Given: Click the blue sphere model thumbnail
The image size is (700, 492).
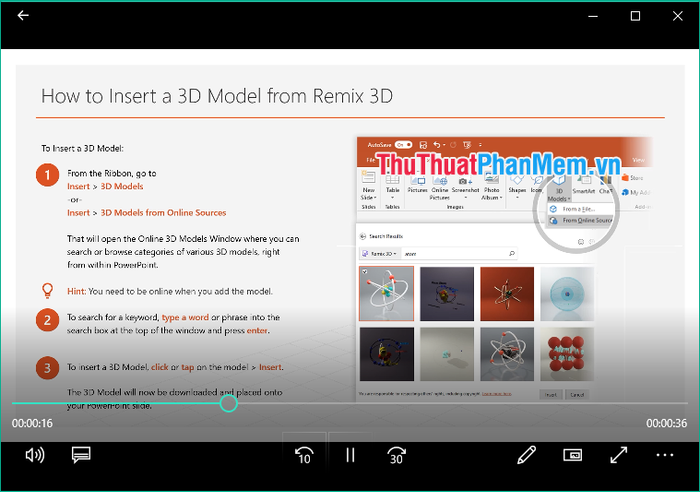Looking at the screenshot, I should [567, 294].
